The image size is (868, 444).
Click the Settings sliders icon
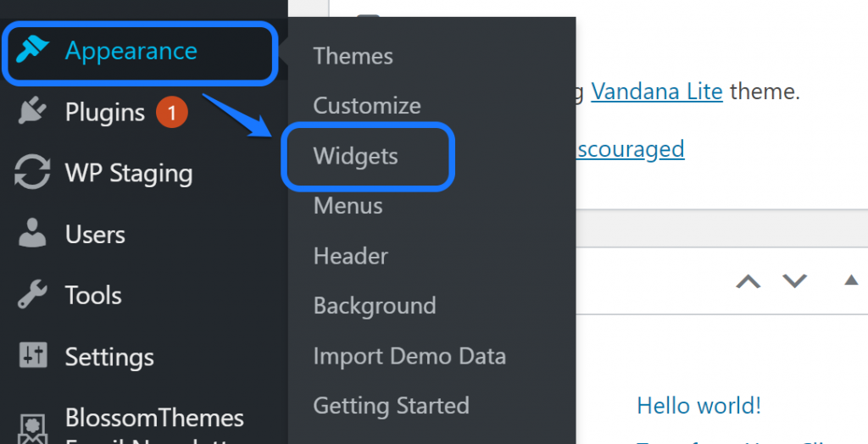coord(32,356)
